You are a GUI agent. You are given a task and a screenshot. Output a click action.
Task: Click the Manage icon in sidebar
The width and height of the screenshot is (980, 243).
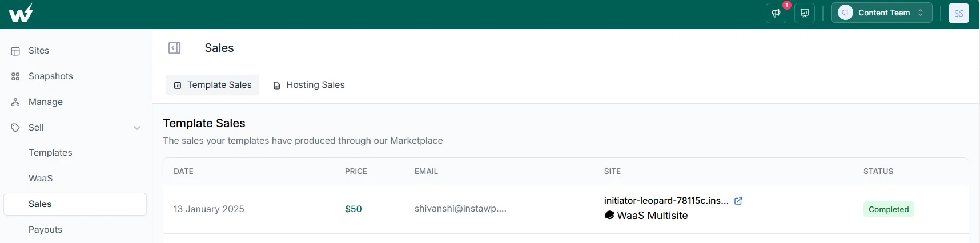tap(15, 102)
